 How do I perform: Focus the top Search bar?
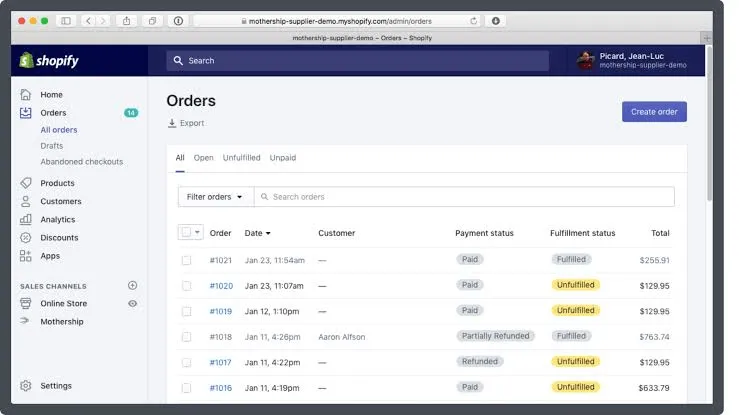click(357, 61)
